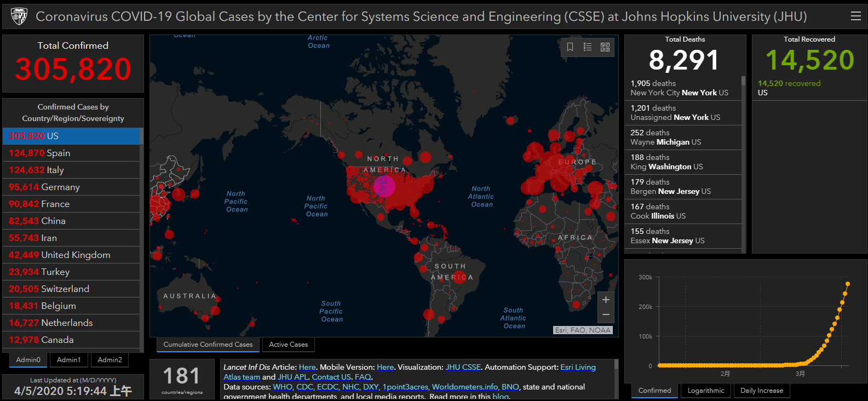Switch to the Admin2 tab

(110, 360)
